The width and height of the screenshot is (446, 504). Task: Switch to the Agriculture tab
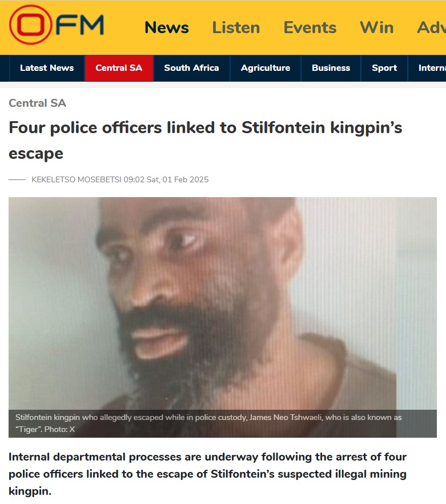[x=266, y=68]
